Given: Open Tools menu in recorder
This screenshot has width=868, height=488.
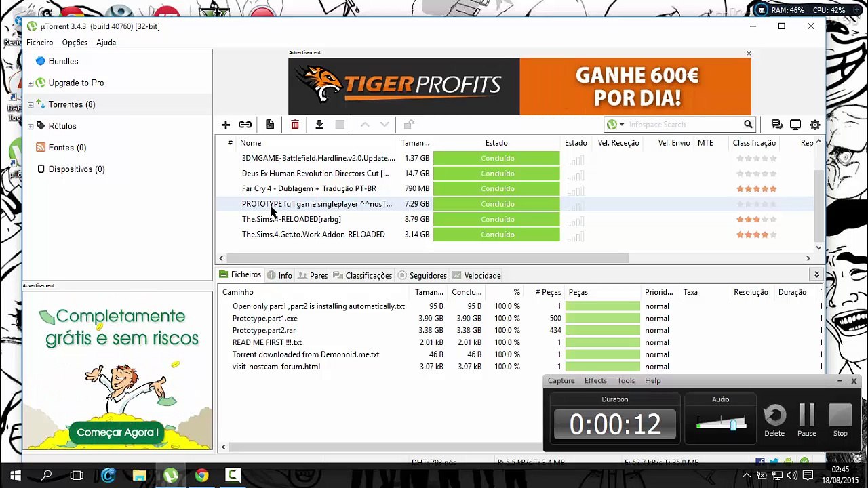Looking at the screenshot, I should click(626, 381).
